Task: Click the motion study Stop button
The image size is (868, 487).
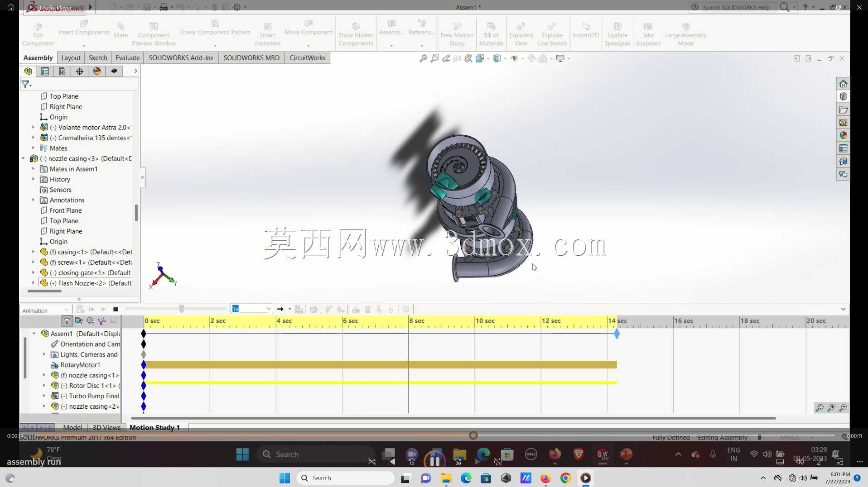Action: pos(116,309)
